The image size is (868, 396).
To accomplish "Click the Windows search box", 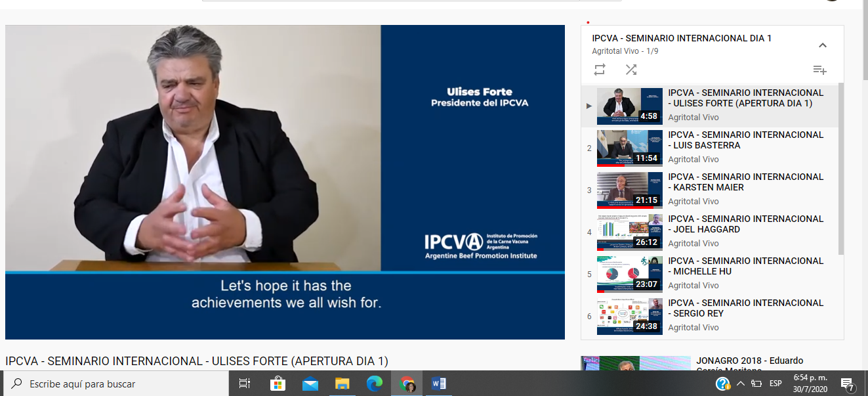I will (x=118, y=384).
